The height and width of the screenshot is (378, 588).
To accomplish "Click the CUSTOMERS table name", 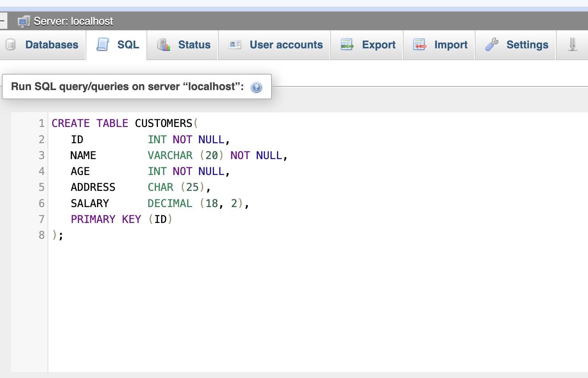I will [x=163, y=123].
